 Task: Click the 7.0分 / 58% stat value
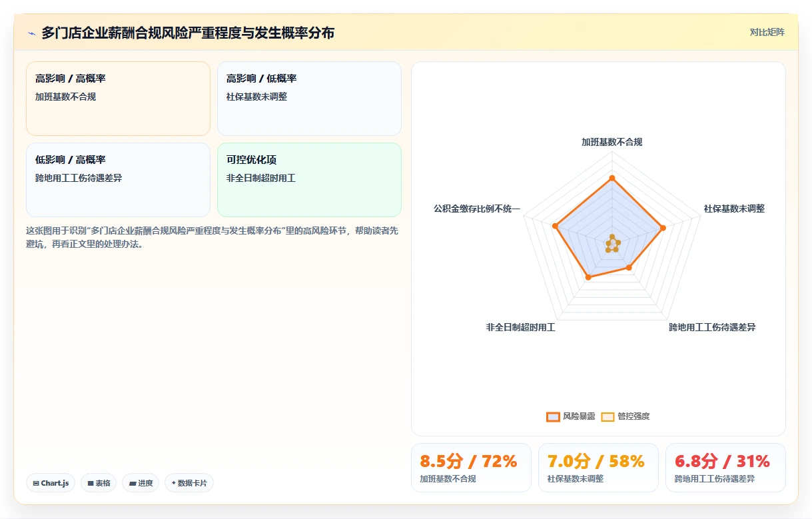point(596,461)
